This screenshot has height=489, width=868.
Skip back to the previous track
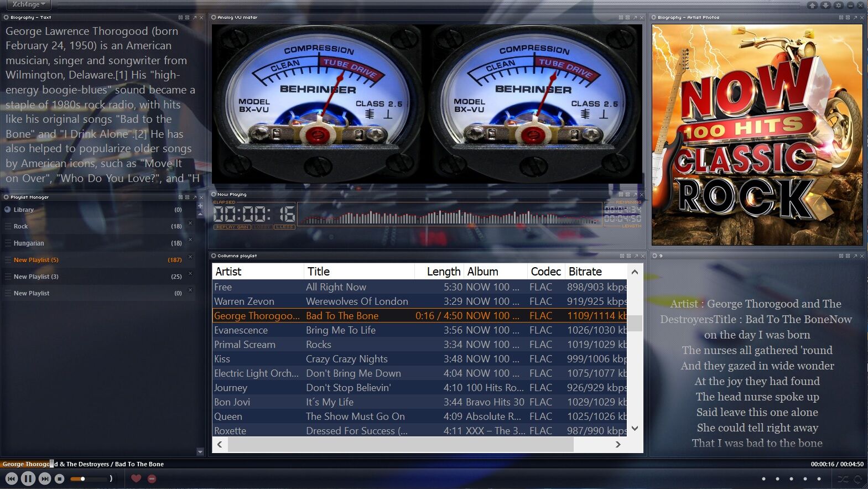[12, 479]
